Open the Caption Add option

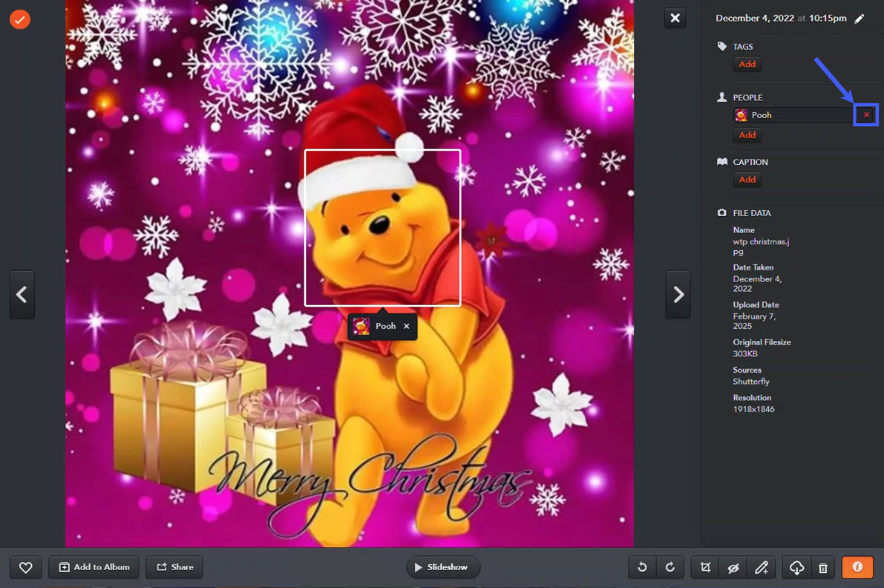click(747, 179)
